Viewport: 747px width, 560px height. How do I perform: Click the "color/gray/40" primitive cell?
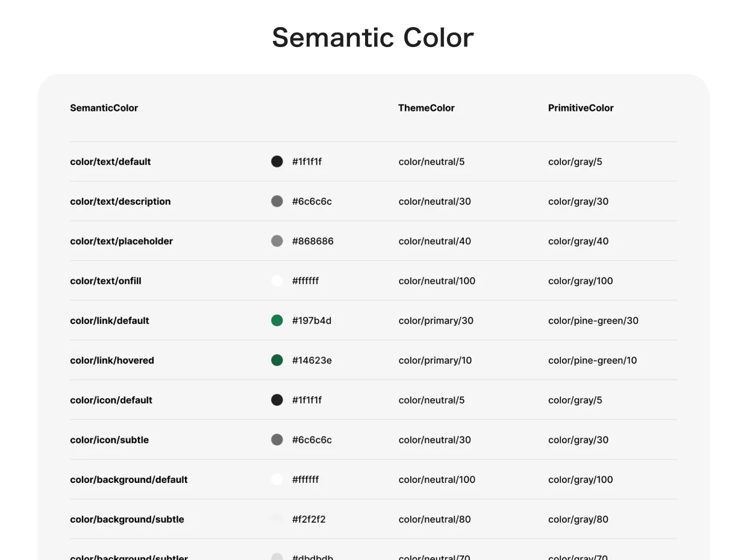pos(578,241)
